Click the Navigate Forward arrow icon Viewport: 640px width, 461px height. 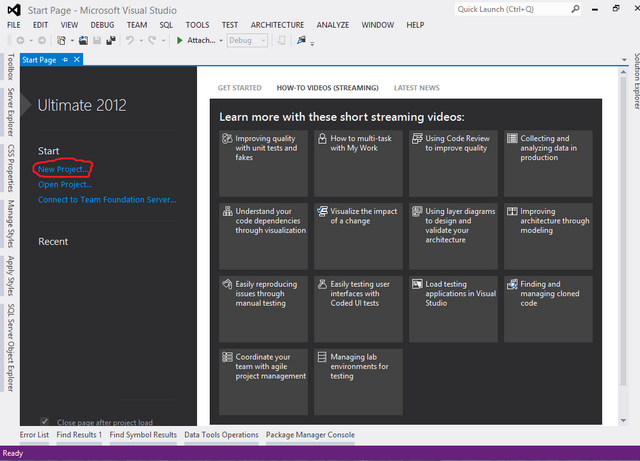tap(42, 40)
